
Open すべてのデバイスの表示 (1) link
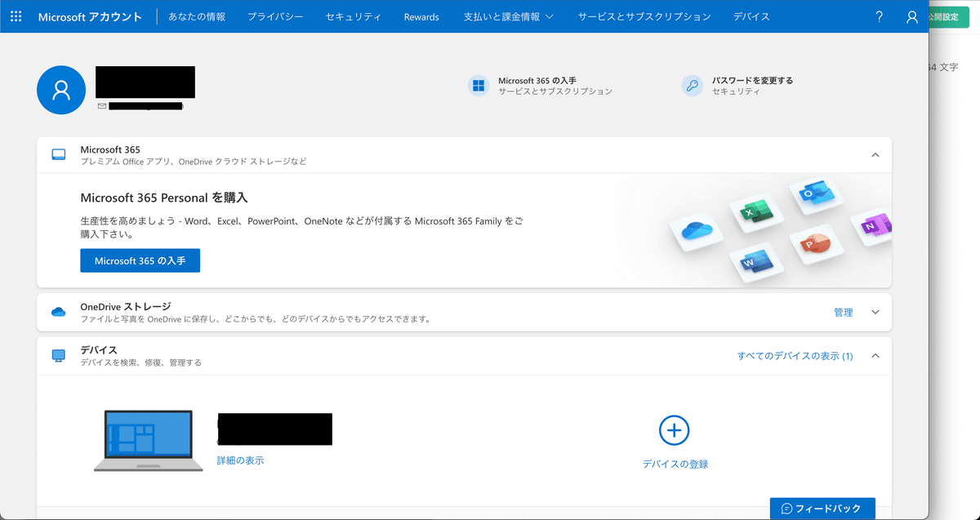(x=795, y=356)
